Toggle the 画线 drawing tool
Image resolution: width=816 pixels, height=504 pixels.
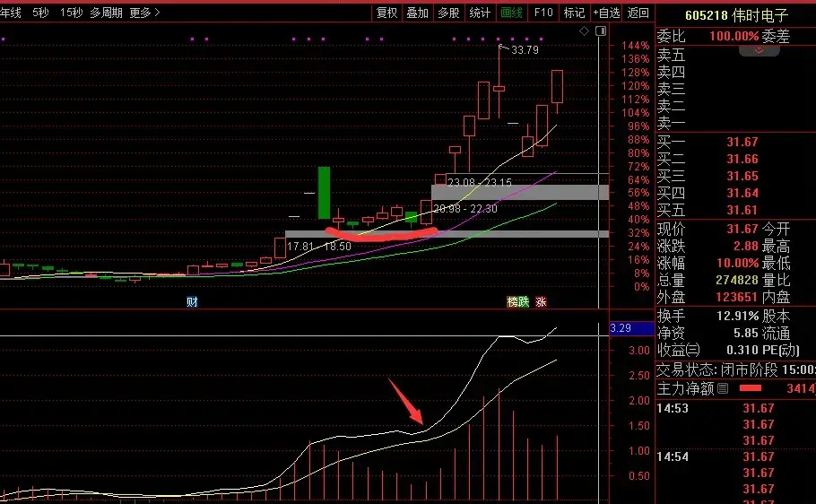coord(511,13)
